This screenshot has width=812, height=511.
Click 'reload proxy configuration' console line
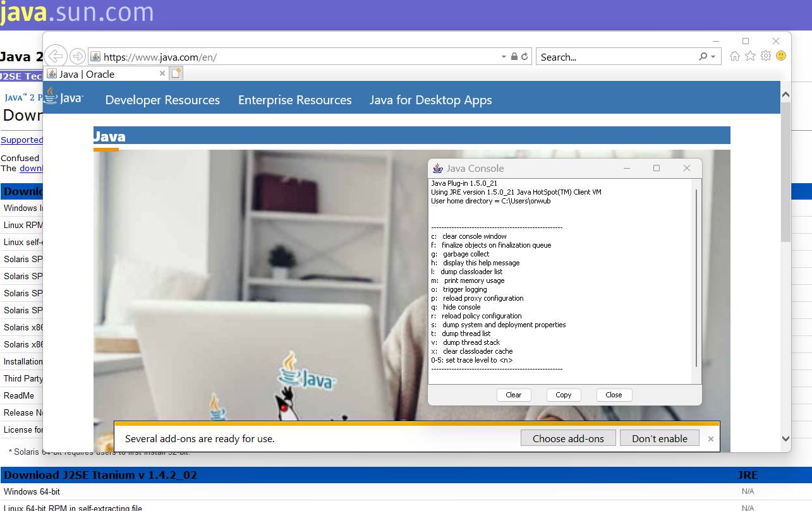click(477, 298)
